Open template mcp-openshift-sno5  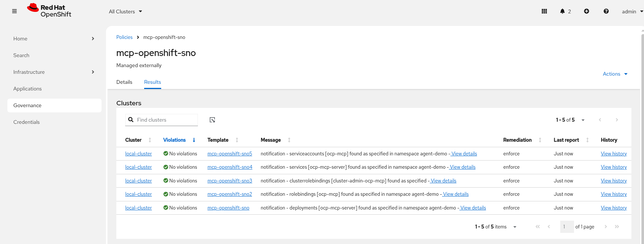pos(230,154)
